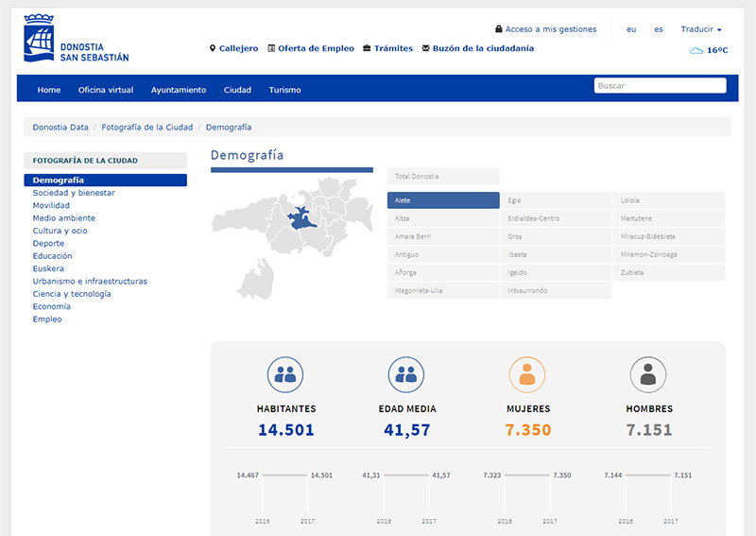Go to Oficina virtual menu item
This screenshot has width=756, height=536.
pos(106,90)
